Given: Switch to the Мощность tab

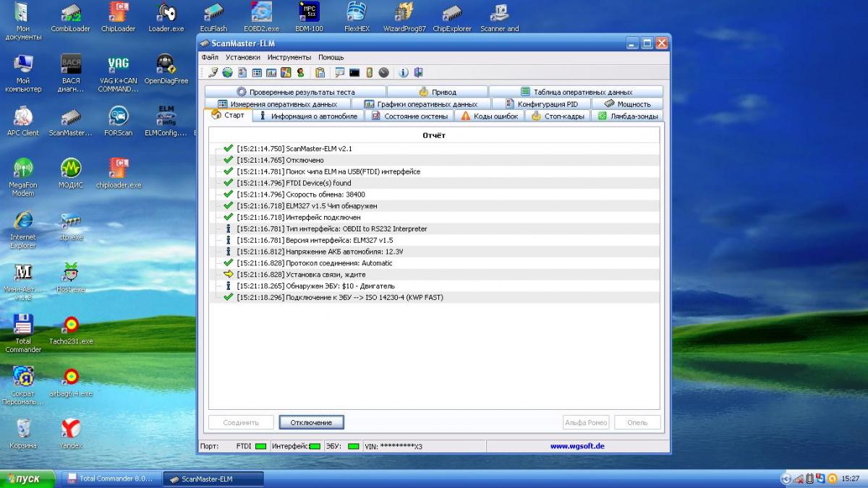Looking at the screenshot, I should coord(627,103).
